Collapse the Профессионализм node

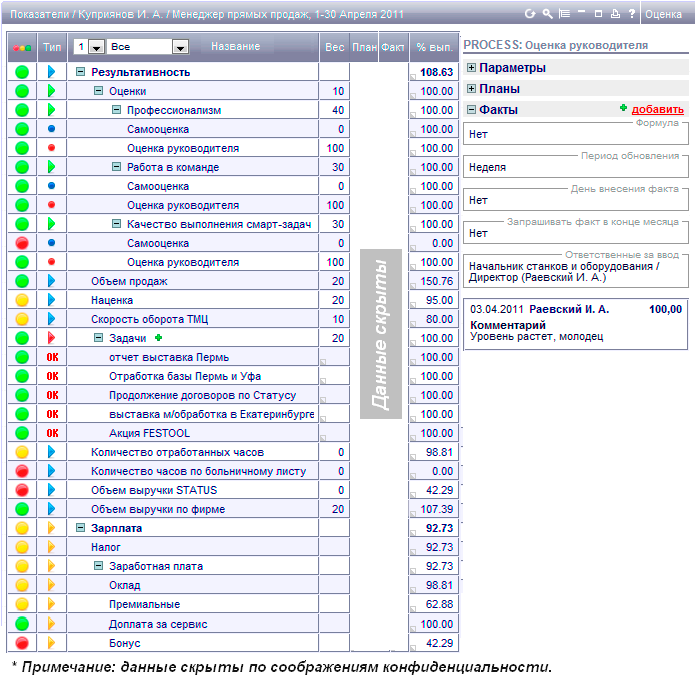tap(116, 110)
